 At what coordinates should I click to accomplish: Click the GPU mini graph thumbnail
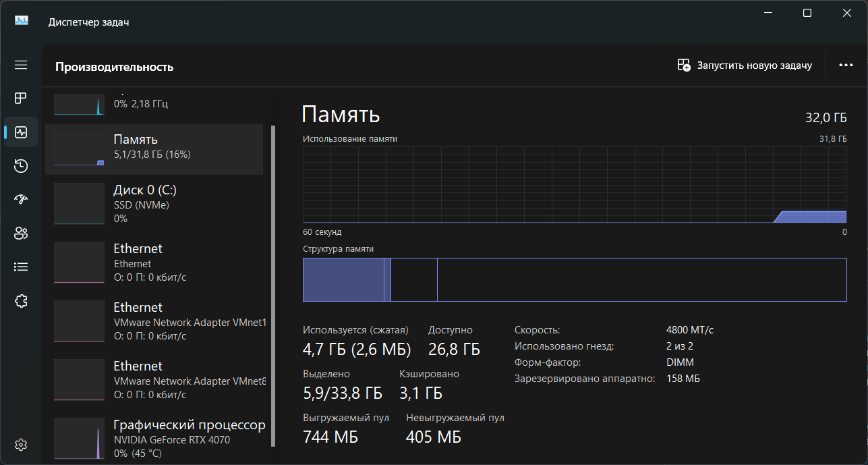tap(79, 439)
